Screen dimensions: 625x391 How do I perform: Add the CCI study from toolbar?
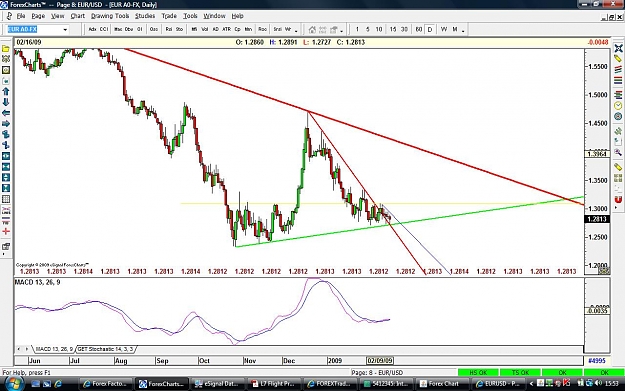pos(104,29)
